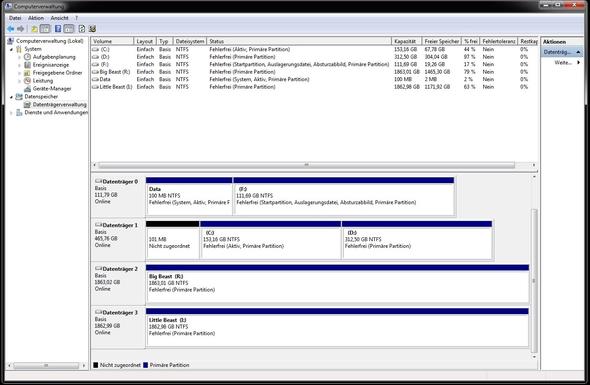The height and width of the screenshot is (385, 590).
Task: Open the Datei menu
Action: 15,18
